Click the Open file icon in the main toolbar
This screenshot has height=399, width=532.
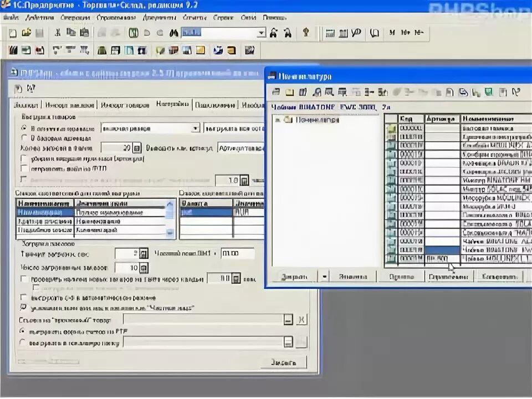coord(26,33)
